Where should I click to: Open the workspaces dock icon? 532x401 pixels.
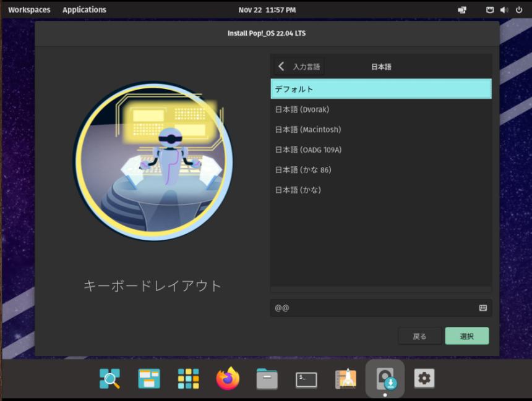click(149, 378)
